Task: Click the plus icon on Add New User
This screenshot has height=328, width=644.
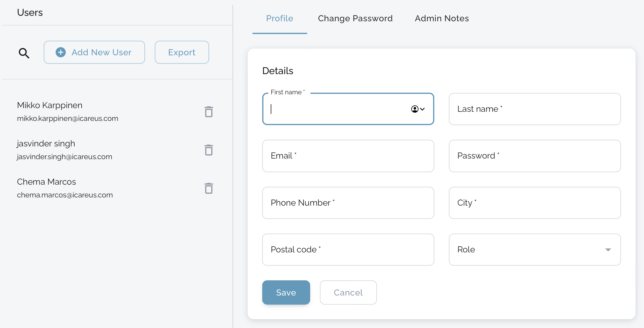Action: (x=61, y=52)
